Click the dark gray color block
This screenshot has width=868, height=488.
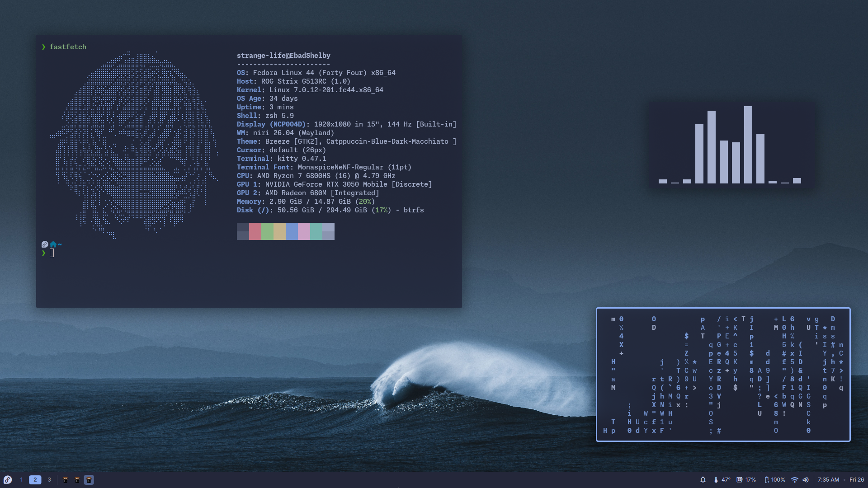tap(243, 231)
